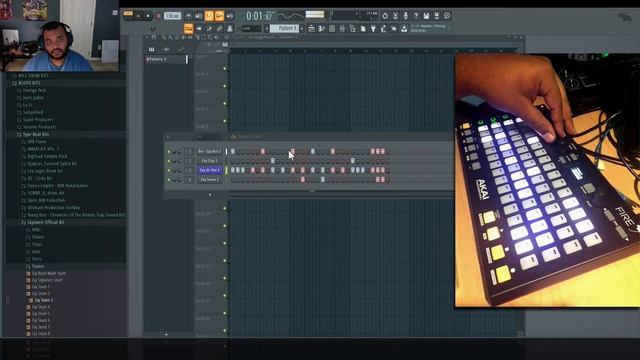Viewport: 640px width, 360px height.
Task: Toggle the orange overdub blend-recording icon
Action: pos(219,16)
